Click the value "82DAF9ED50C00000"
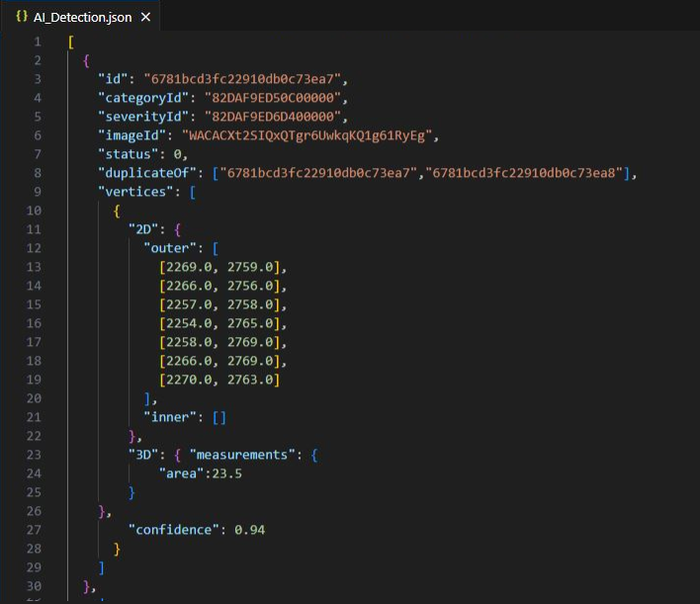The height and width of the screenshot is (604, 700). point(273,98)
